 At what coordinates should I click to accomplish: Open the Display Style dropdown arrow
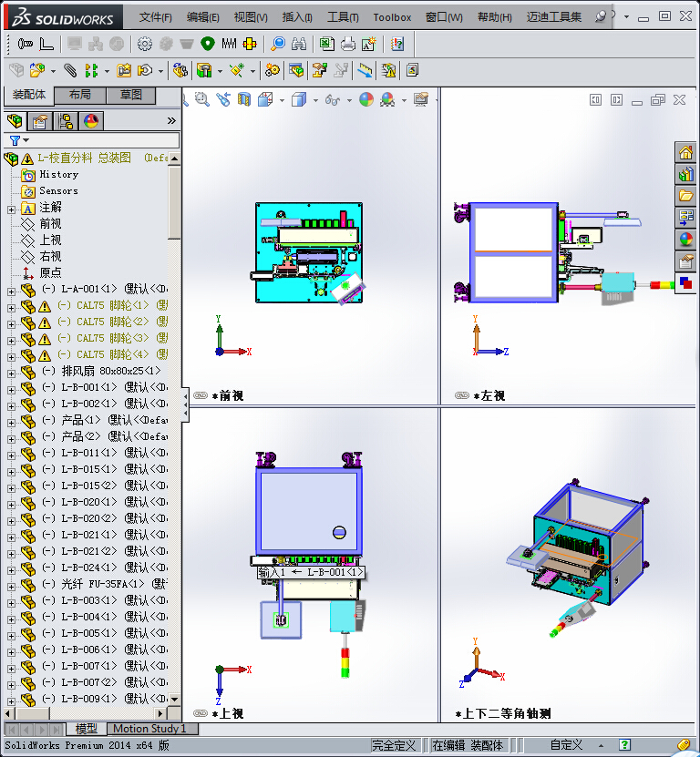315,100
